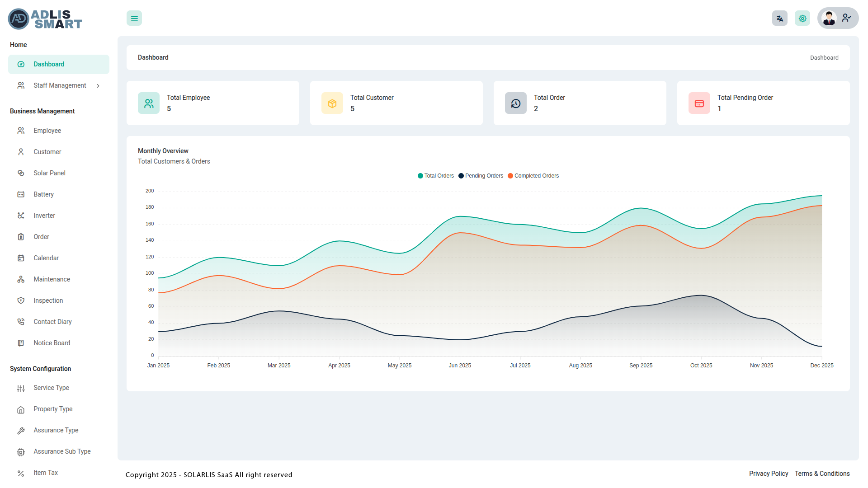868x488 pixels.
Task: Click the Total Customer box icon
Action: pyautogui.click(x=332, y=103)
